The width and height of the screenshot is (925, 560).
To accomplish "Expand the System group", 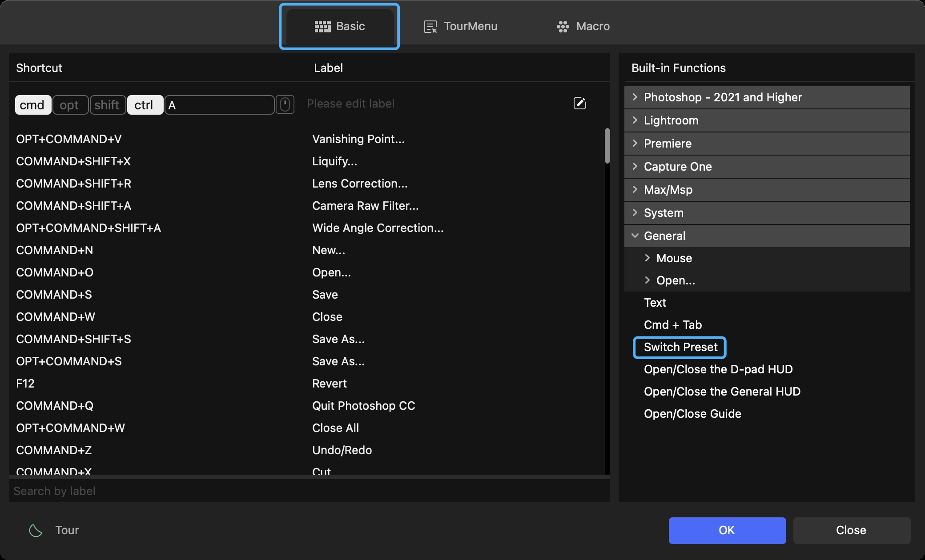I will coord(767,213).
